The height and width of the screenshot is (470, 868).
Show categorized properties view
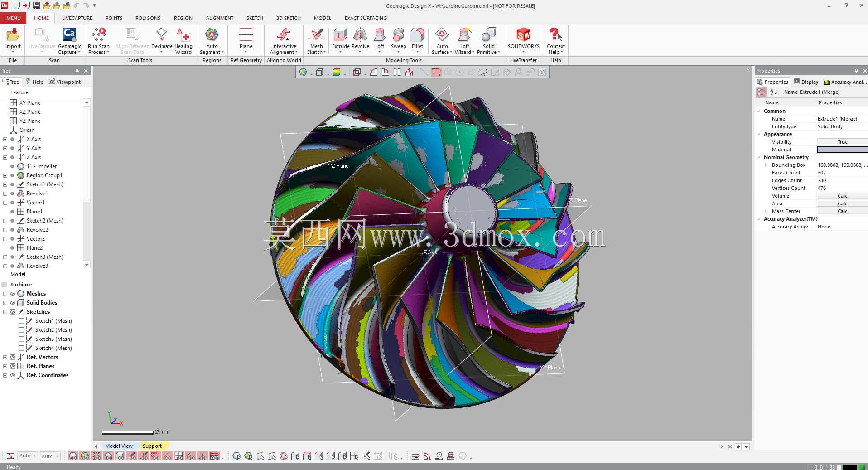click(x=761, y=92)
